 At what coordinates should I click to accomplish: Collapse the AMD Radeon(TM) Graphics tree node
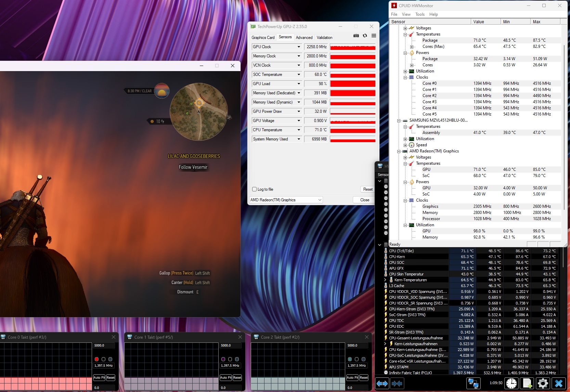pos(399,151)
